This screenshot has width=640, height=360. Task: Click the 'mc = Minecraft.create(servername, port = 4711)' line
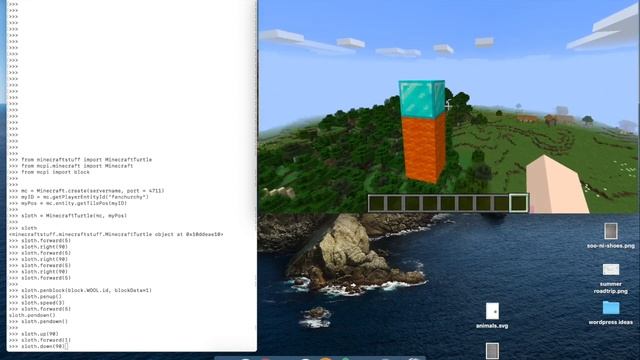[x=93, y=191]
